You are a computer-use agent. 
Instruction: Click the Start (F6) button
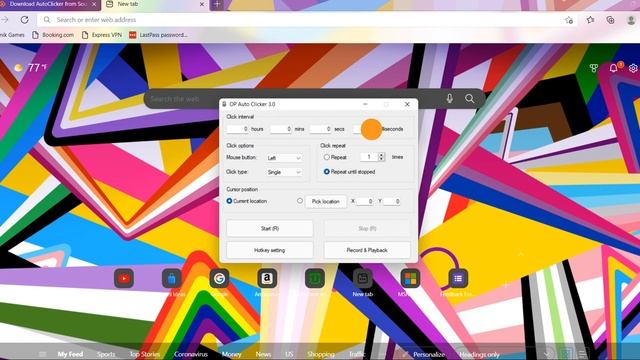coord(270,229)
